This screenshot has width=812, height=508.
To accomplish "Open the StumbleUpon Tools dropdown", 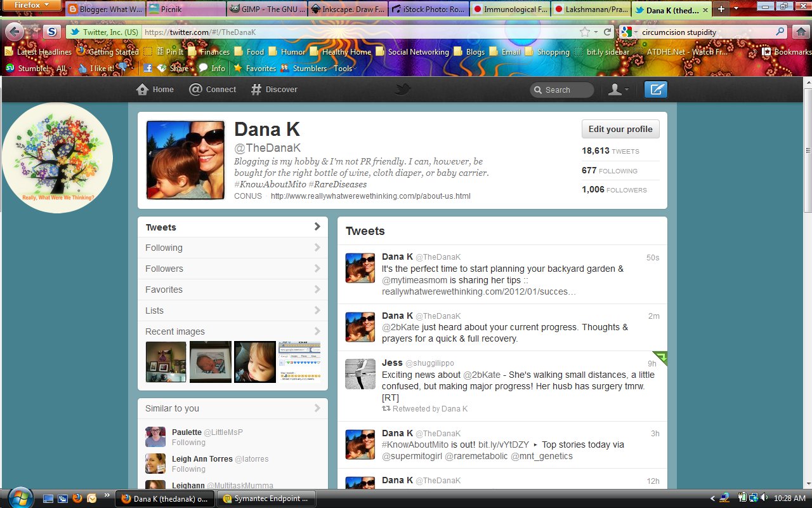I will [344, 68].
